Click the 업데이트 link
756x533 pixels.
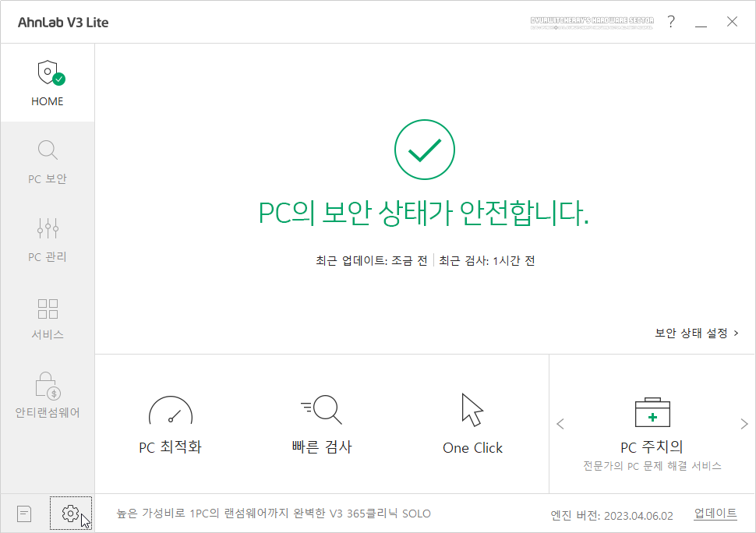[715, 514]
